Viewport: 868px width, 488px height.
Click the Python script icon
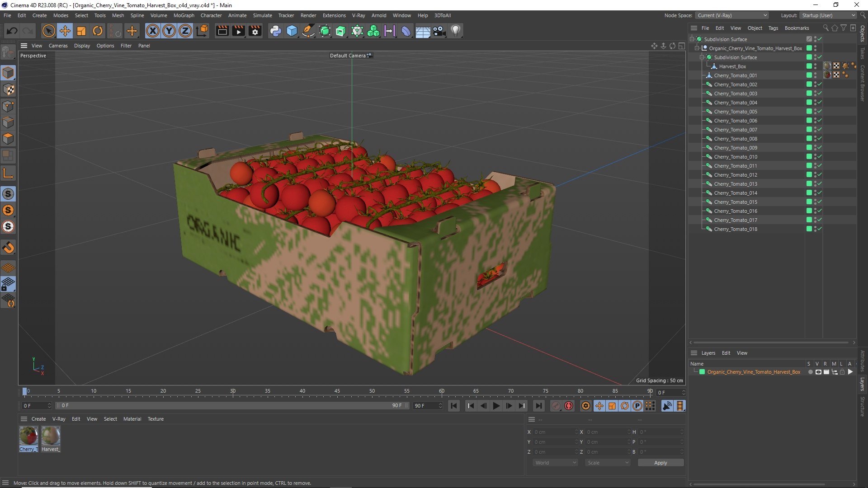(275, 31)
